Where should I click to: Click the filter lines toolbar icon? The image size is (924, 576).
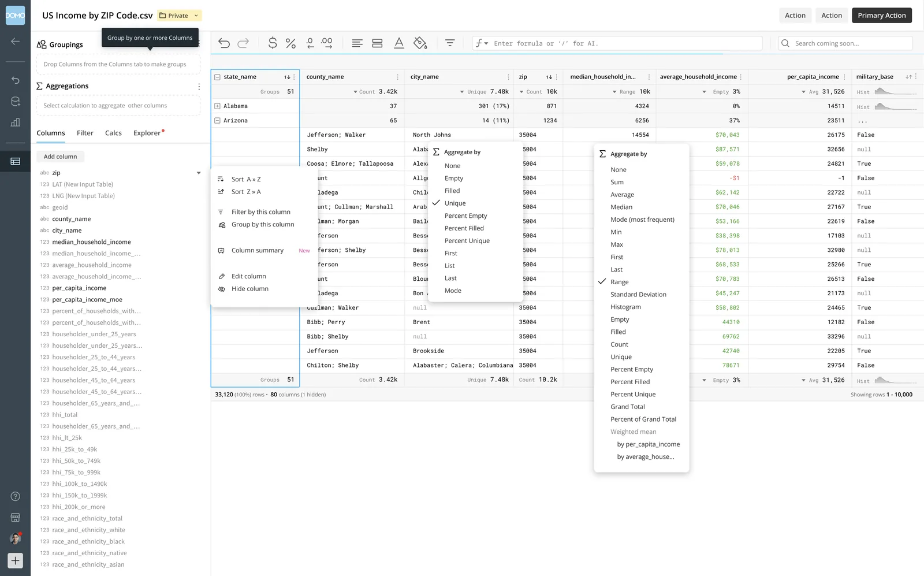pyautogui.click(x=450, y=43)
